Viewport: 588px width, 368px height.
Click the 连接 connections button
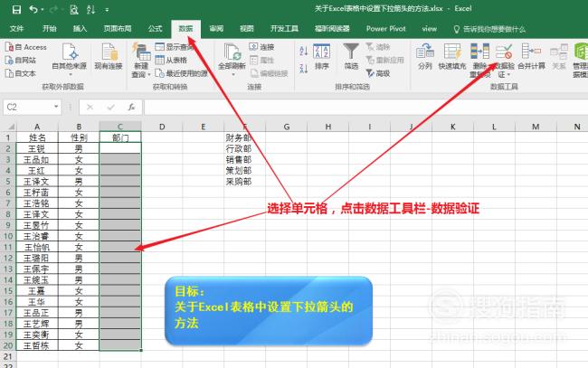pyautogui.click(x=261, y=47)
